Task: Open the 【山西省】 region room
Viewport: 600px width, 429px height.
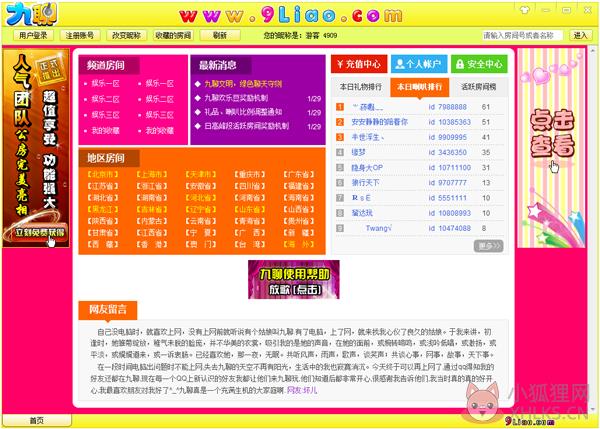Action: (x=298, y=209)
